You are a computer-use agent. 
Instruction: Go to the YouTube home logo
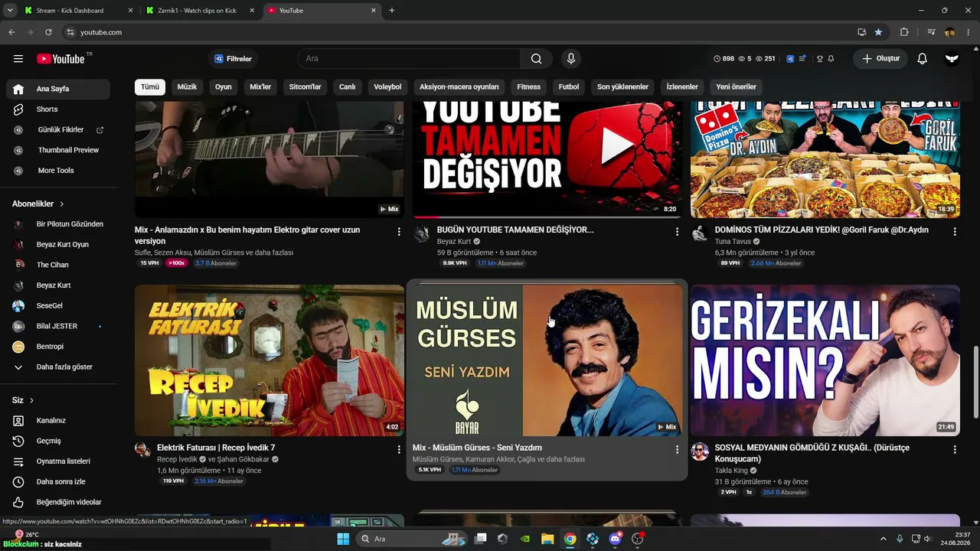click(x=60, y=59)
